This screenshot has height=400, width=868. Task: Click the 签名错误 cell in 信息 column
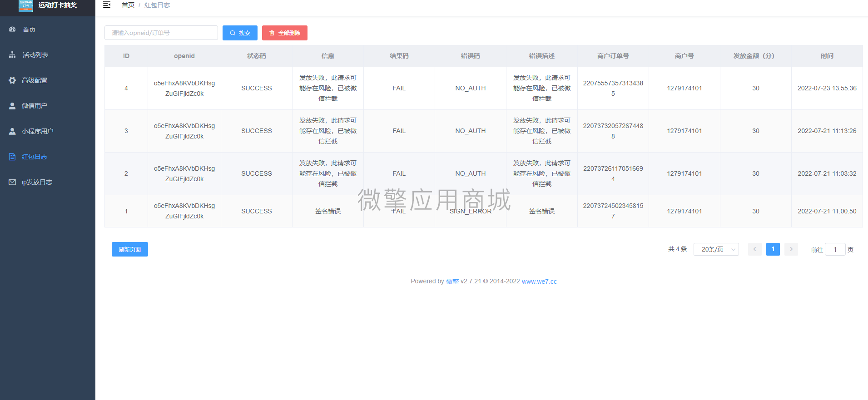click(x=328, y=211)
